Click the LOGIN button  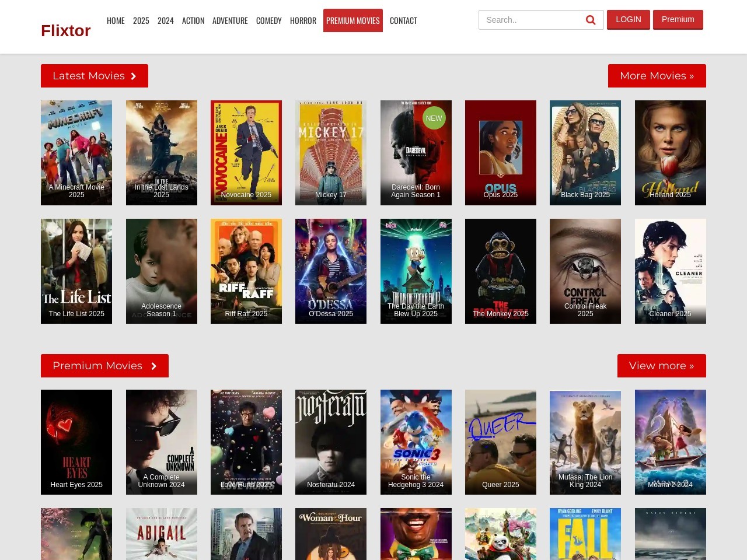click(x=629, y=19)
